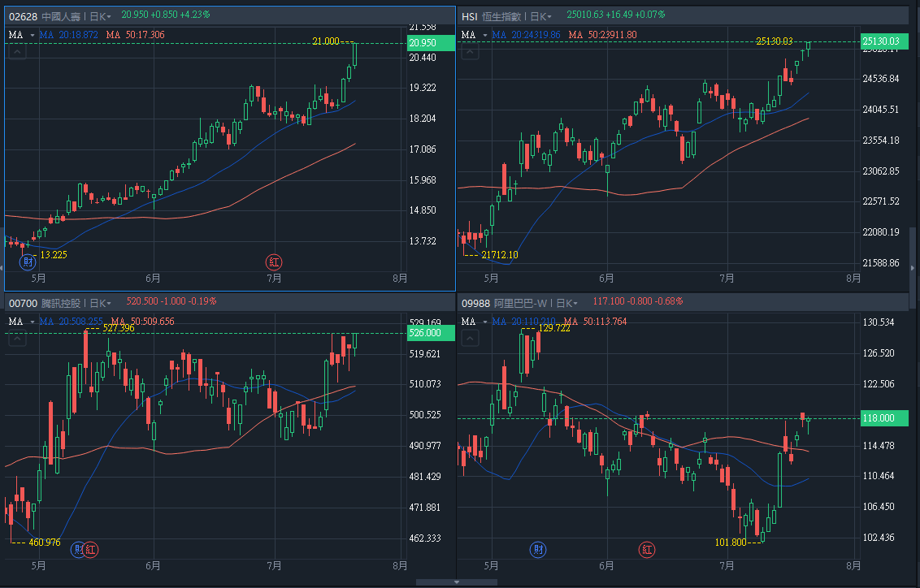This screenshot has width=920, height=588.
Task: Click the 騰訊控股 quote 520.500 -1.000 -0.19%
Action: click(171, 301)
